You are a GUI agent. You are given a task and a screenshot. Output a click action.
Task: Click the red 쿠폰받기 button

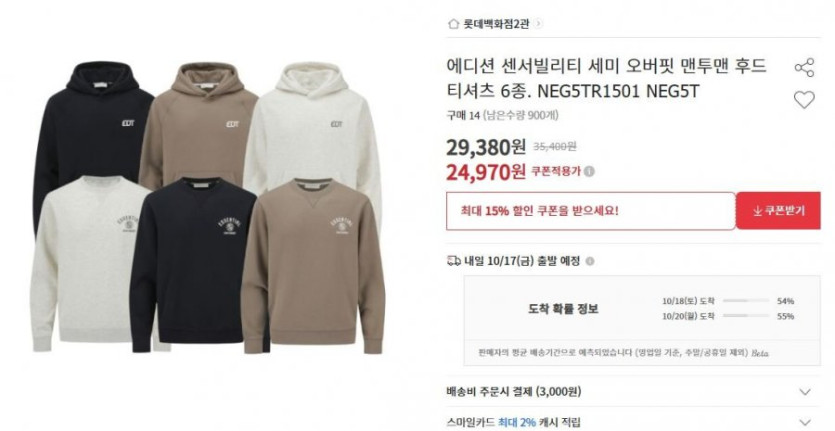pos(779,210)
